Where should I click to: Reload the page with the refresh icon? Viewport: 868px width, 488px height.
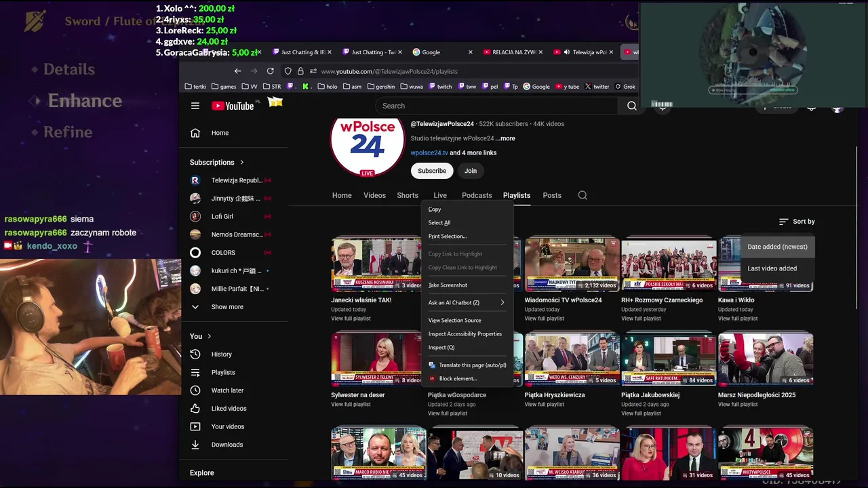pos(271,71)
